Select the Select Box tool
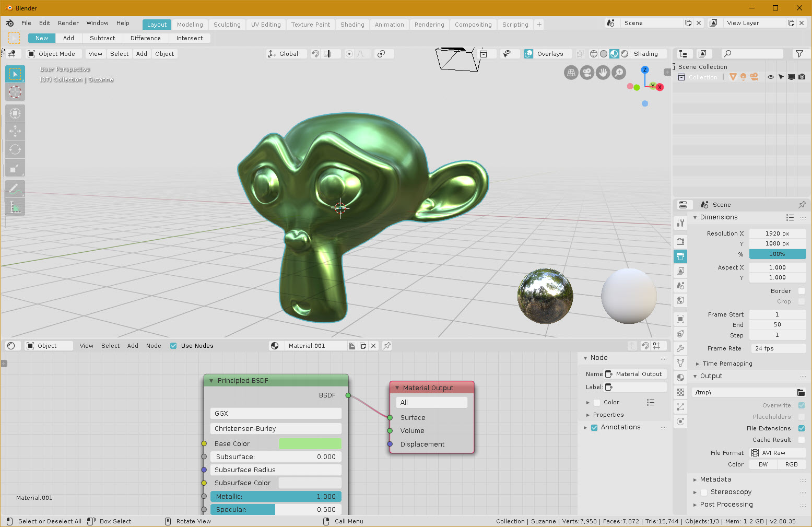812x527 pixels. point(15,74)
